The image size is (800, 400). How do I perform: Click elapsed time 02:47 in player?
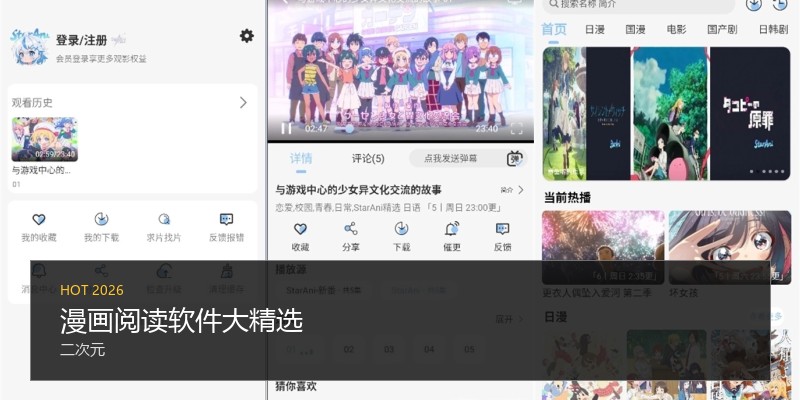coord(316,129)
